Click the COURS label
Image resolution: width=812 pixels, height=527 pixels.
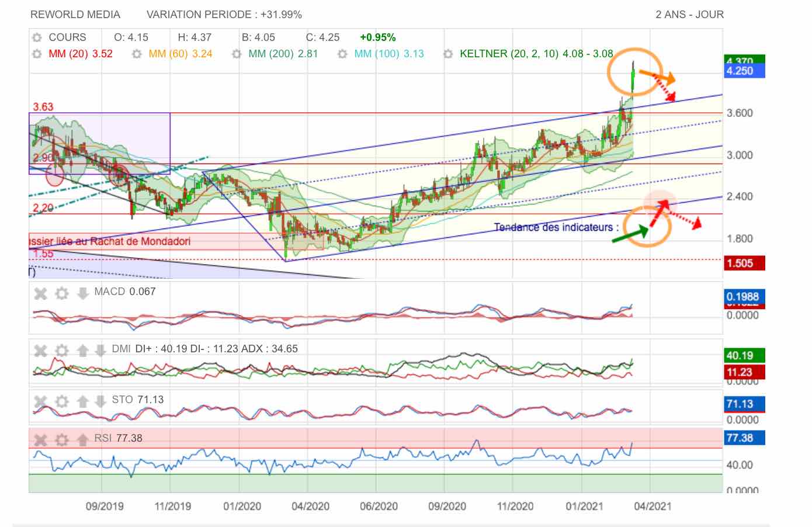click(67, 37)
